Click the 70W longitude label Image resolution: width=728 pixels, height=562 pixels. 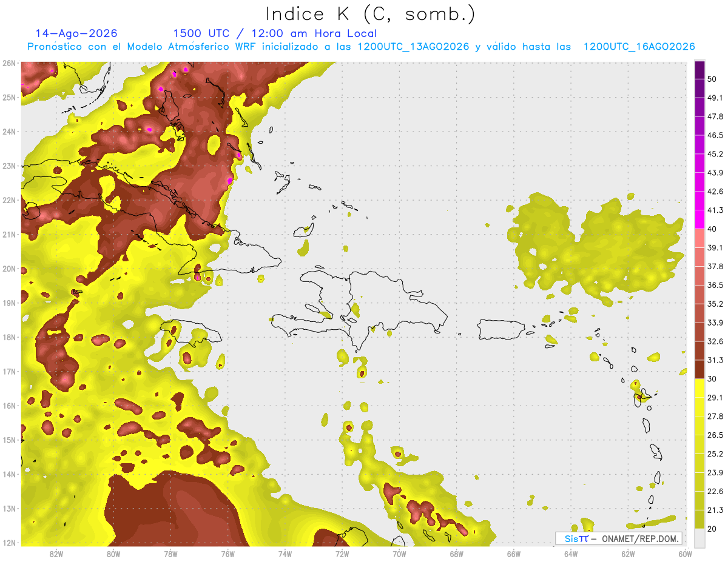(x=399, y=554)
